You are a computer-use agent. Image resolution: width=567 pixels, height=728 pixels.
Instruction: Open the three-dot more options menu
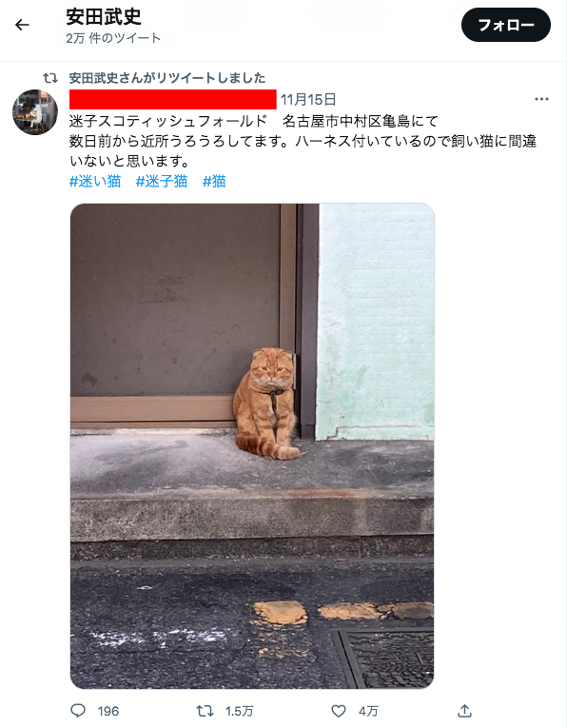point(541,99)
